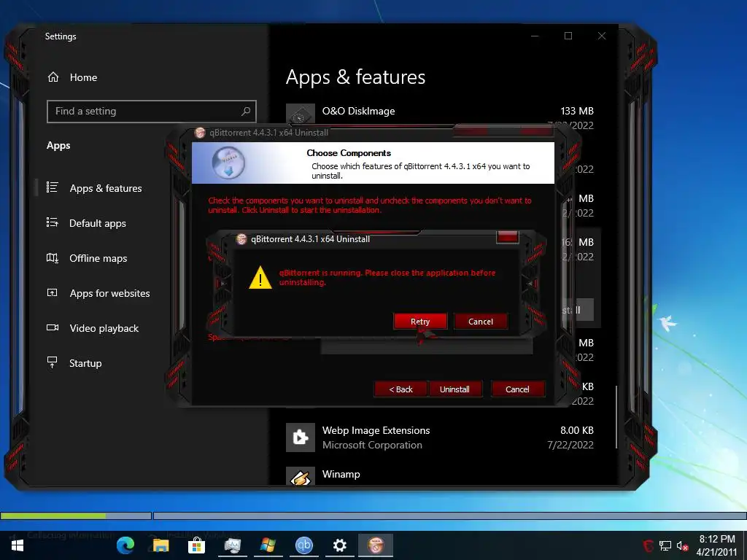This screenshot has width=747, height=560.
Task: Maximize the Settings window
Action: click(568, 36)
